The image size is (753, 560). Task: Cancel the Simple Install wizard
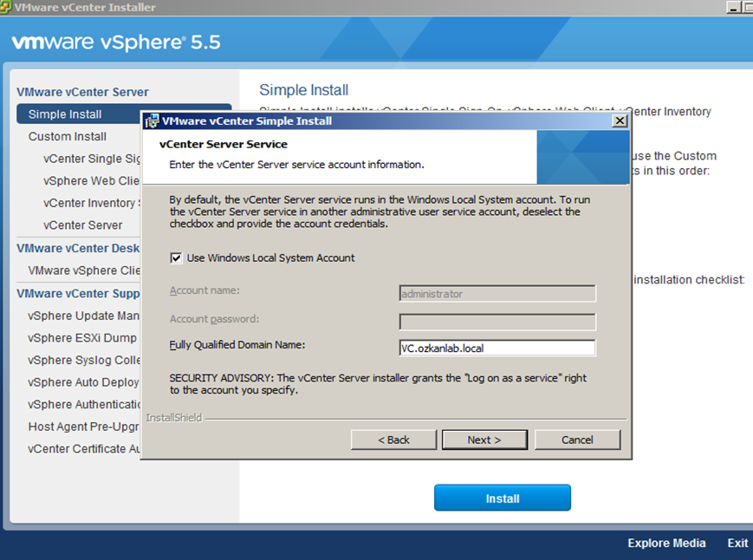[577, 440]
